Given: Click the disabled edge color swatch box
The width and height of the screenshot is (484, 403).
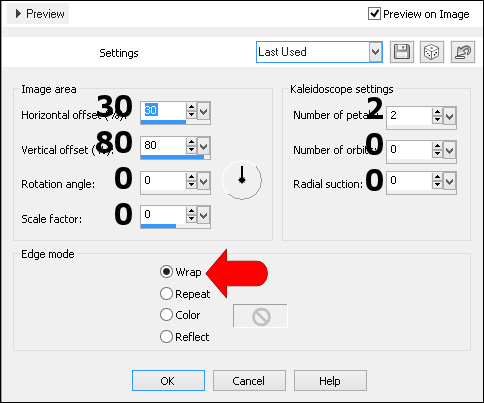Looking at the screenshot, I should point(260,316).
